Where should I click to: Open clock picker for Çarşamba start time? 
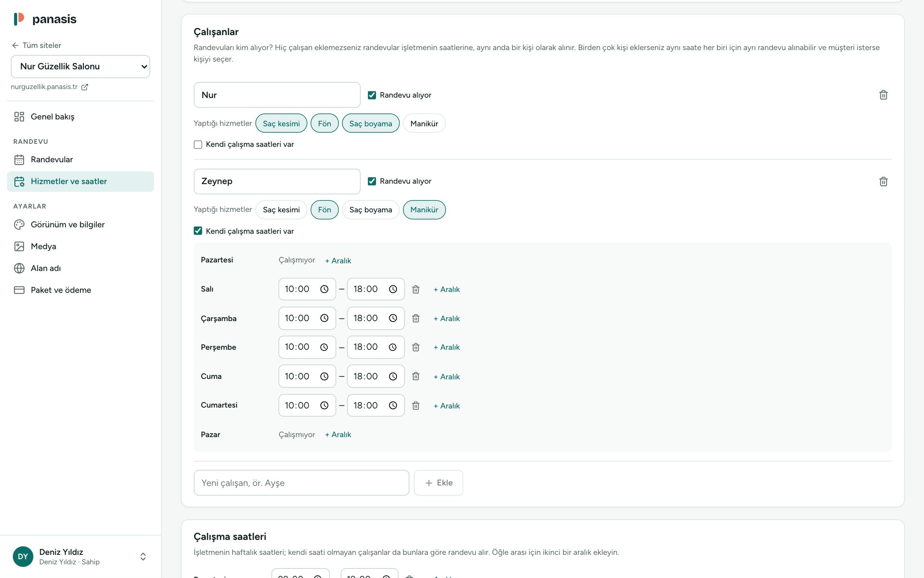[x=324, y=319]
